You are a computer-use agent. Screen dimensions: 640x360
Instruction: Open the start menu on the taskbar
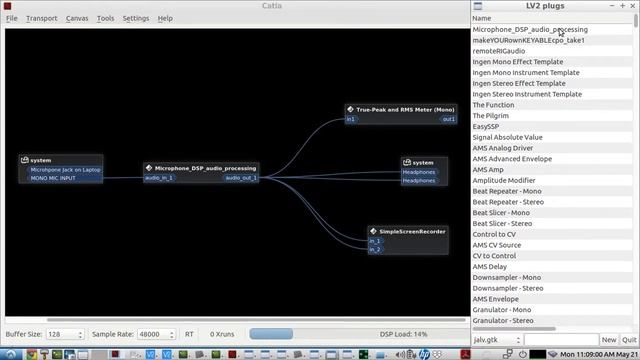(11, 354)
